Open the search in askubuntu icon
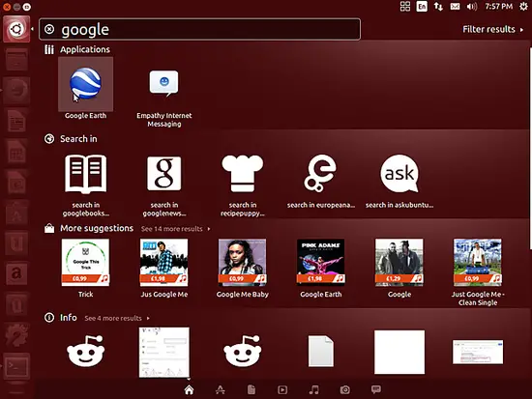Viewport: 532px width, 399px height. (x=399, y=174)
